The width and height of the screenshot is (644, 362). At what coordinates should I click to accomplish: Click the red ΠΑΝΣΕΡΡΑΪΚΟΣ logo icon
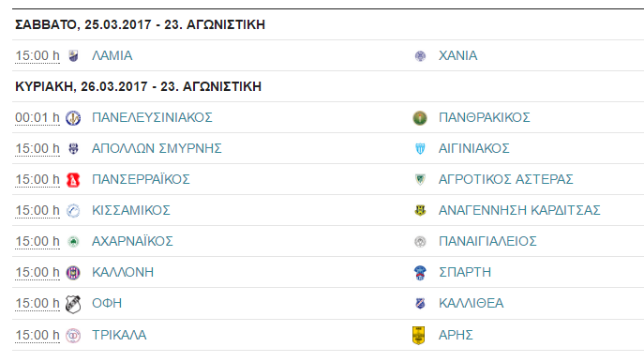pyautogui.click(x=73, y=180)
